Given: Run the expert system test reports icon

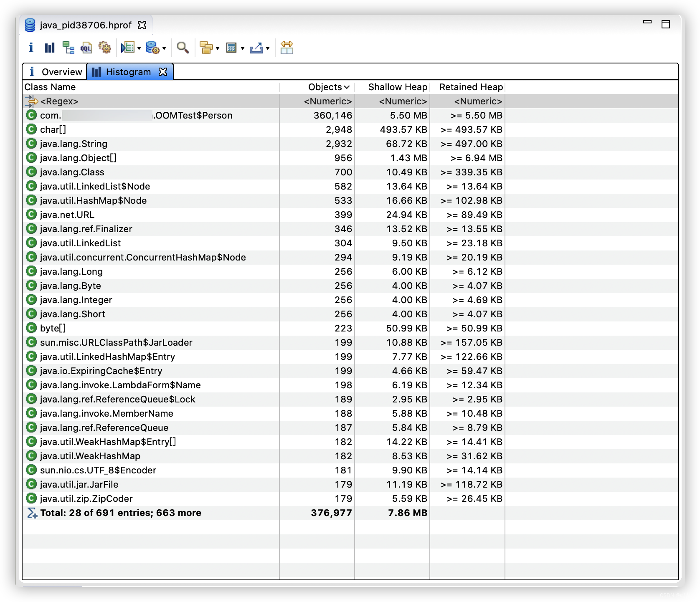Looking at the screenshot, I should tap(127, 48).
